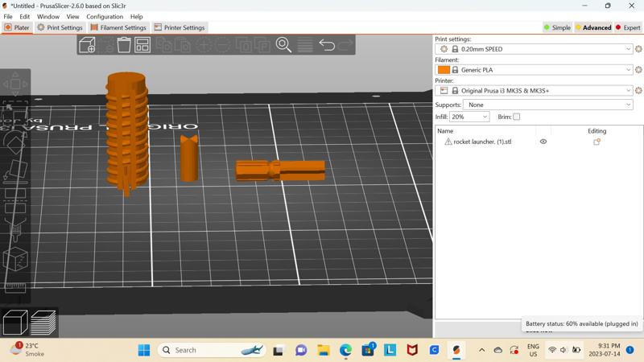The width and height of the screenshot is (644, 362).
Task: Toggle visibility eye for rocket launcher
Action: [x=543, y=142]
